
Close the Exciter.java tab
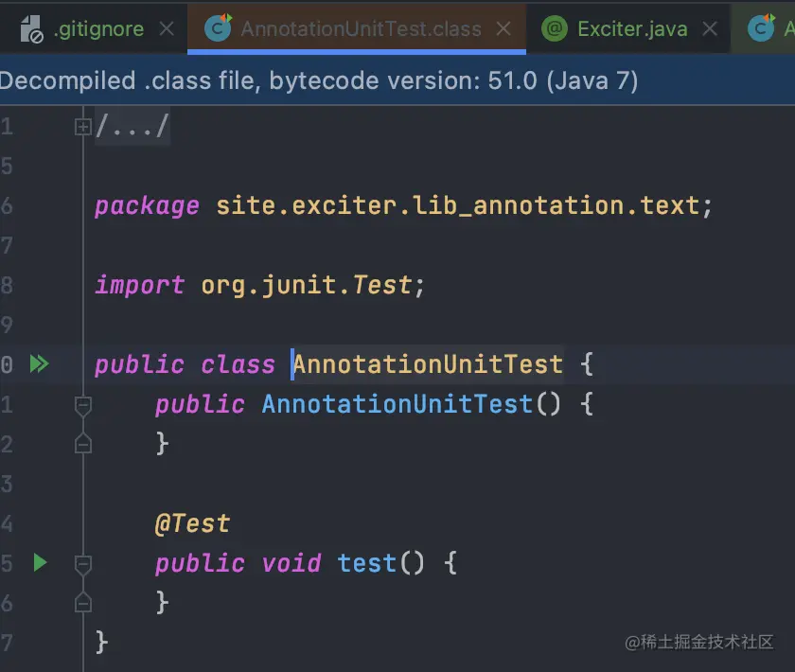(x=710, y=29)
